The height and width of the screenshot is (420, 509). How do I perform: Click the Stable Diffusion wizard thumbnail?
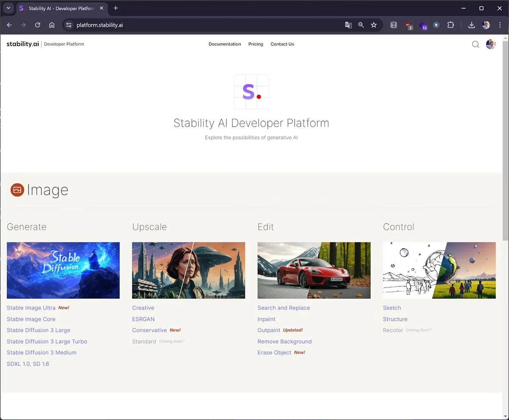point(63,270)
